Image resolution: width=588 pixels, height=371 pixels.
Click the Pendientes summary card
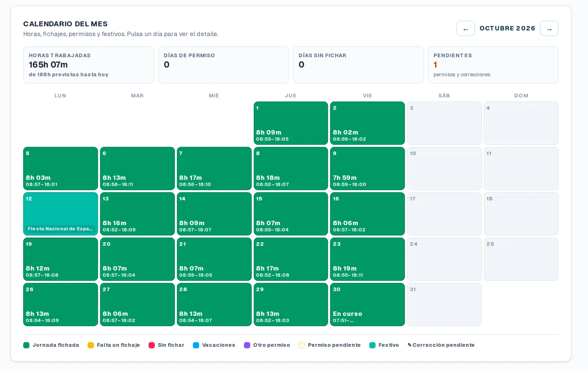[x=493, y=65]
